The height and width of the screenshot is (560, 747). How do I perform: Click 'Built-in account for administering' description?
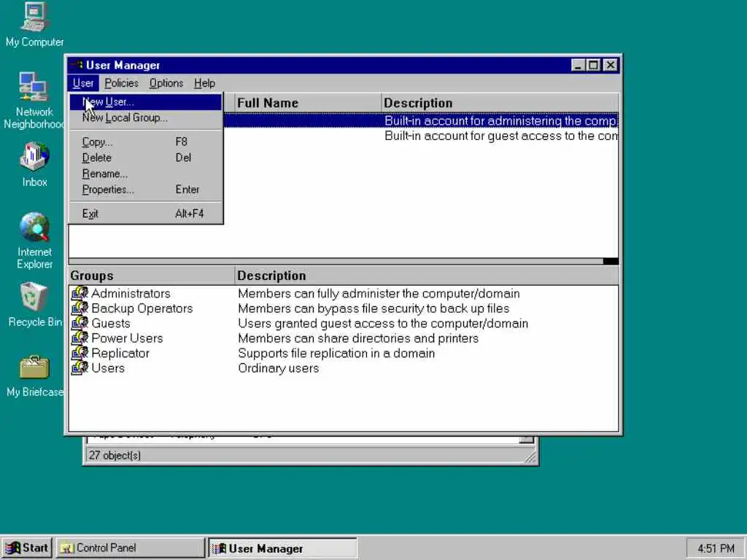click(x=500, y=121)
